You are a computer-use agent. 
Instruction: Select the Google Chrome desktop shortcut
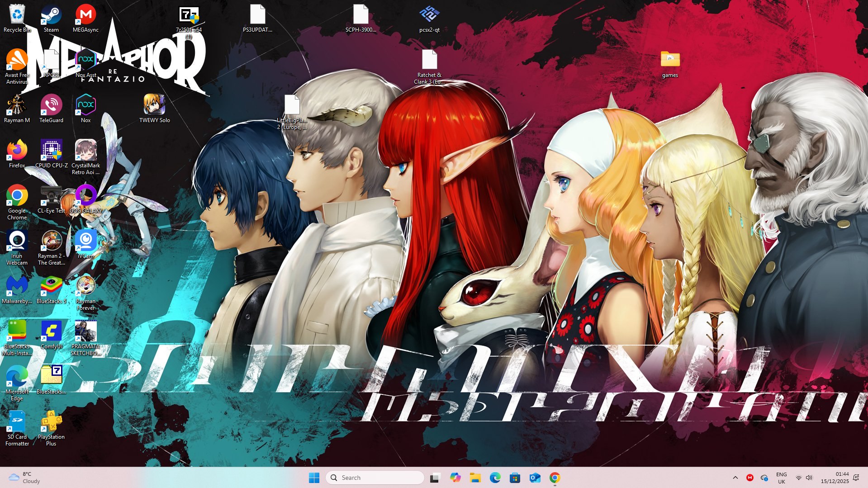17,203
